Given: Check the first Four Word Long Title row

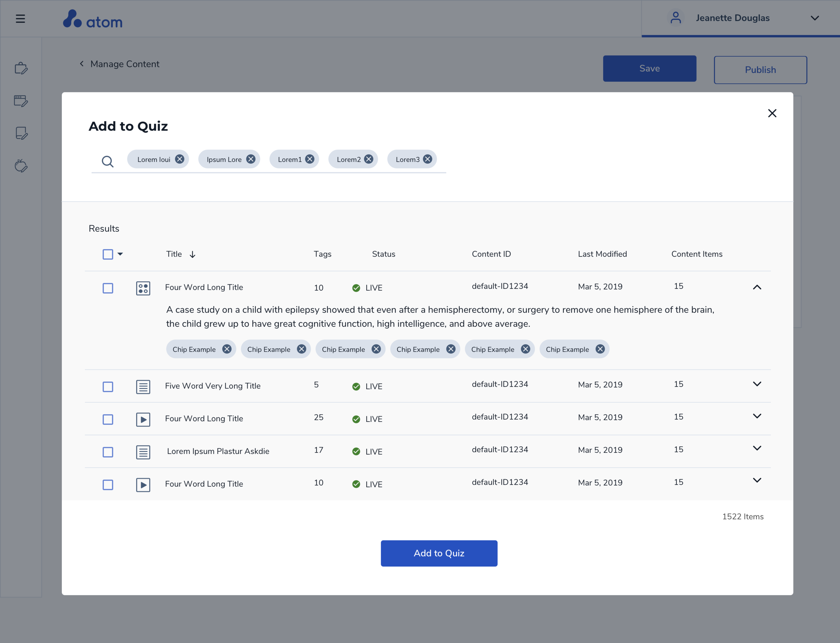Looking at the screenshot, I should [108, 288].
